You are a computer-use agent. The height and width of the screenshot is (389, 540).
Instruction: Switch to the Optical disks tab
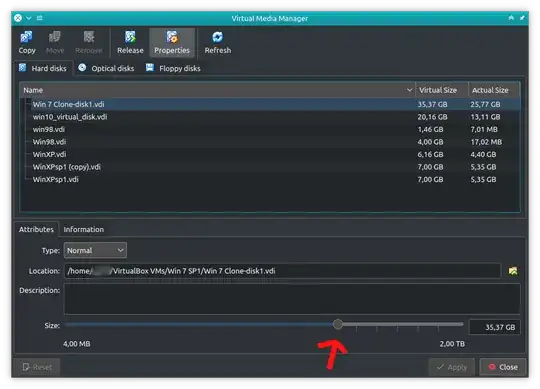click(106, 68)
